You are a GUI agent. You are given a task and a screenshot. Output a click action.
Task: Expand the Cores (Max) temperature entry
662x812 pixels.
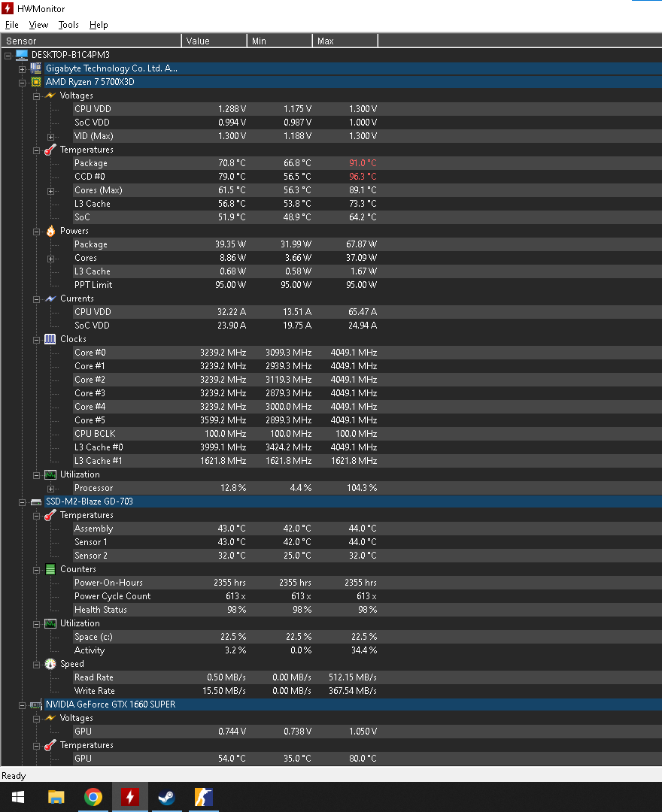tap(50, 190)
